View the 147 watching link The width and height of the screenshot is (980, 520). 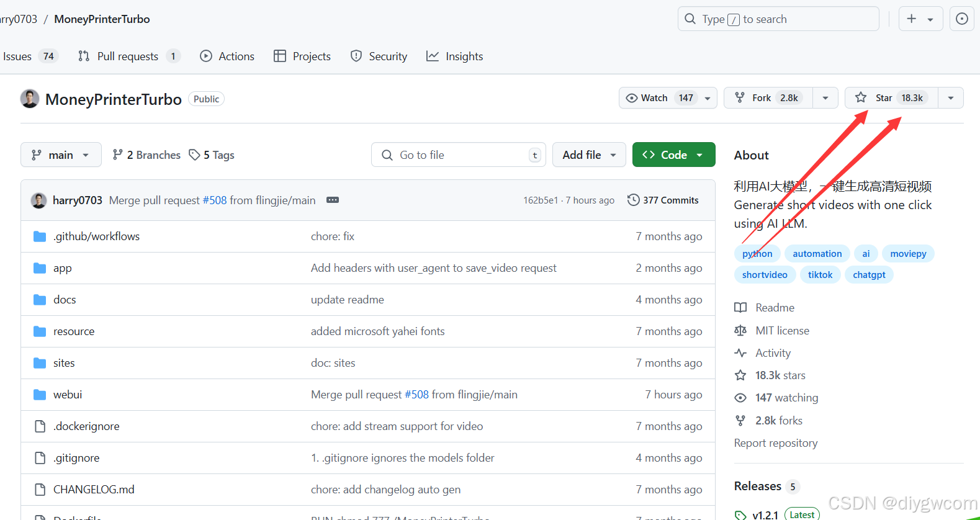[776, 398]
